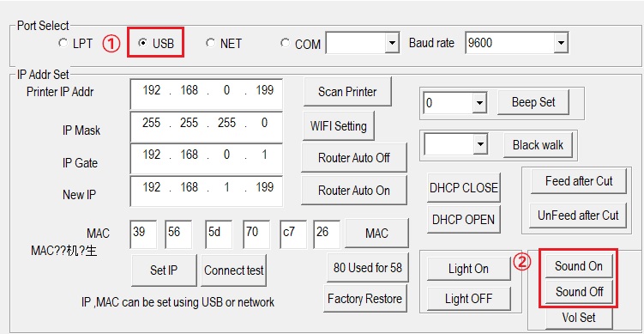Select the USB port radio button
The height and width of the screenshot is (334, 644).
pos(143,43)
